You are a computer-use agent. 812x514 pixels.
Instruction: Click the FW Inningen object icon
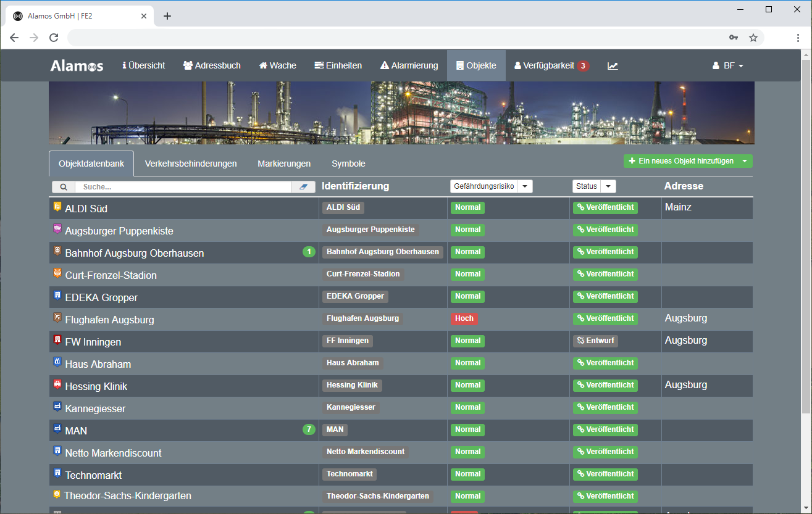tap(57, 340)
